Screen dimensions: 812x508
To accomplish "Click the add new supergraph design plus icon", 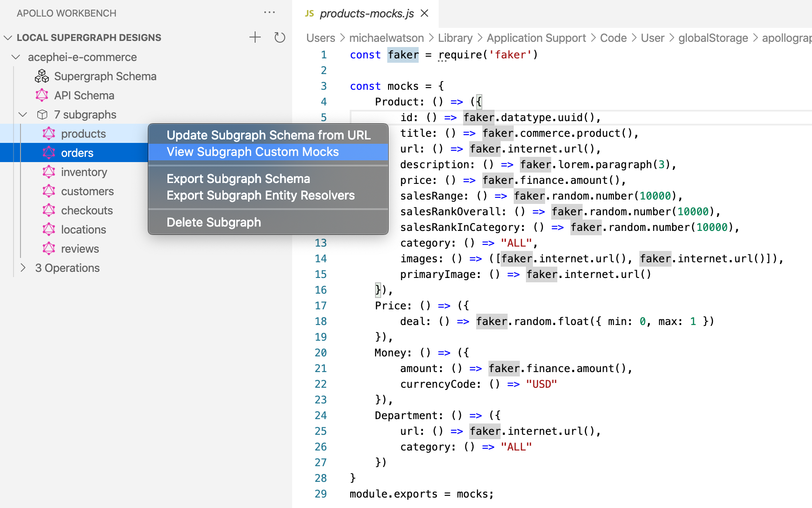I will click(255, 37).
